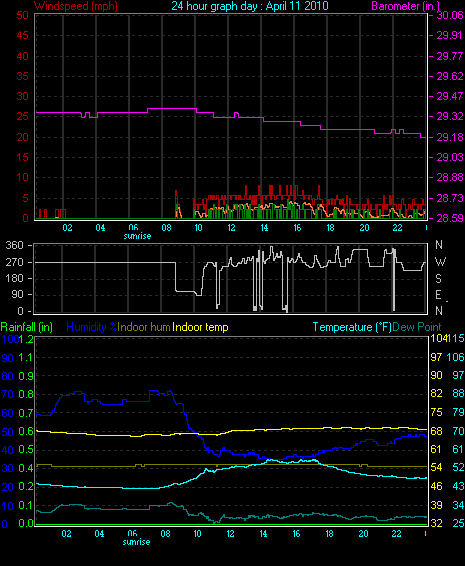Click the 88 outdoor temperature scale value
Screen dimensions: 465x566
pyautogui.click(x=458, y=393)
